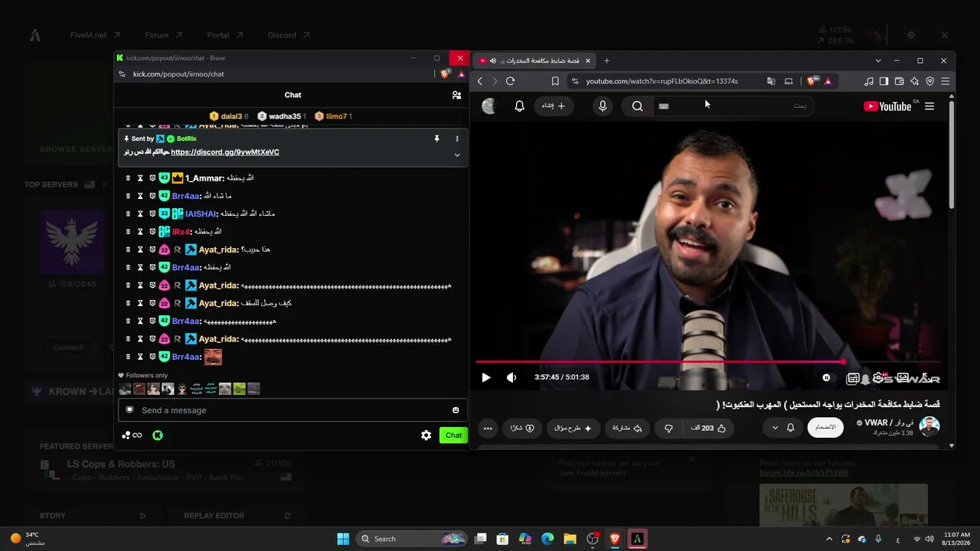Click the YouTube create button

pyautogui.click(x=554, y=106)
